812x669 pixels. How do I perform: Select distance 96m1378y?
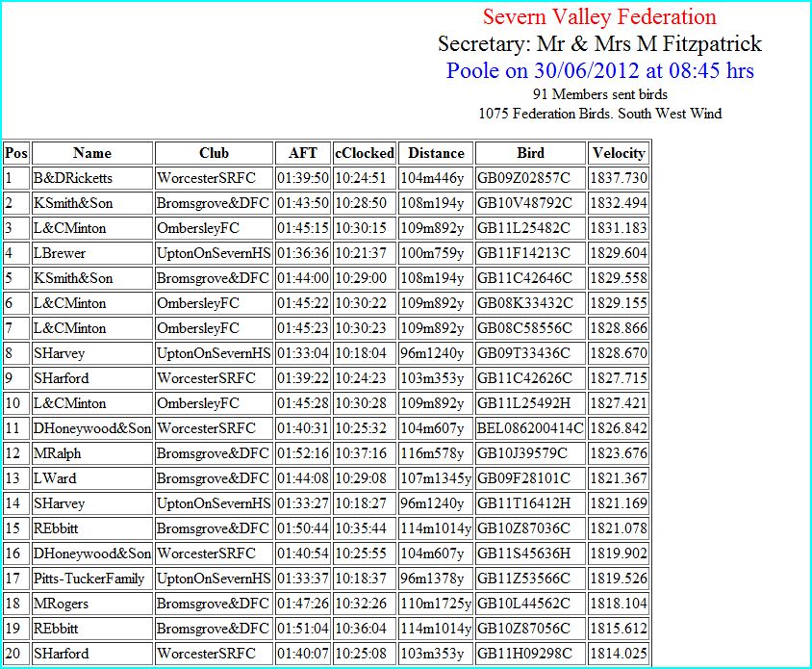432,579
